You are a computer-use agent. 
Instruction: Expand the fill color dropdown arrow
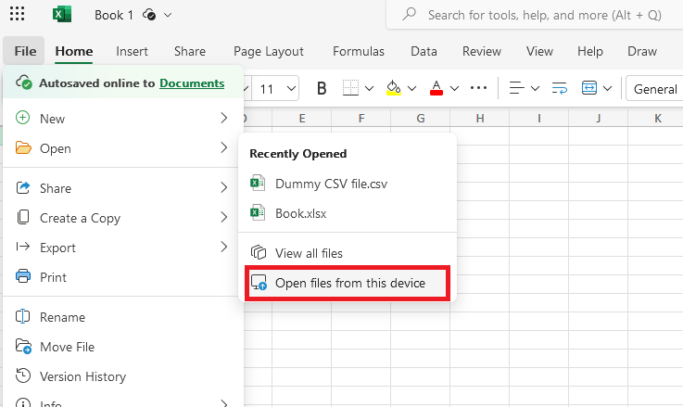click(412, 89)
